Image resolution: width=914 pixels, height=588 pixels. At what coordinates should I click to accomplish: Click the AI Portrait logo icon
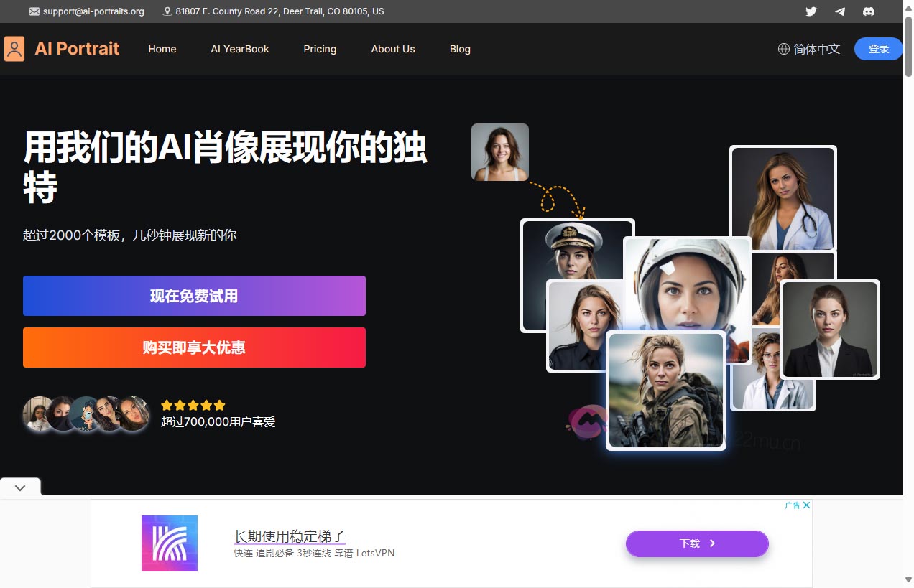(14, 49)
